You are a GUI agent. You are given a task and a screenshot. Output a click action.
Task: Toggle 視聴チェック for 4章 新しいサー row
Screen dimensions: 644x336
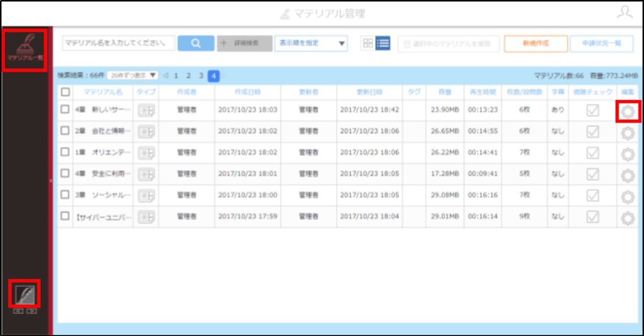(593, 110)
